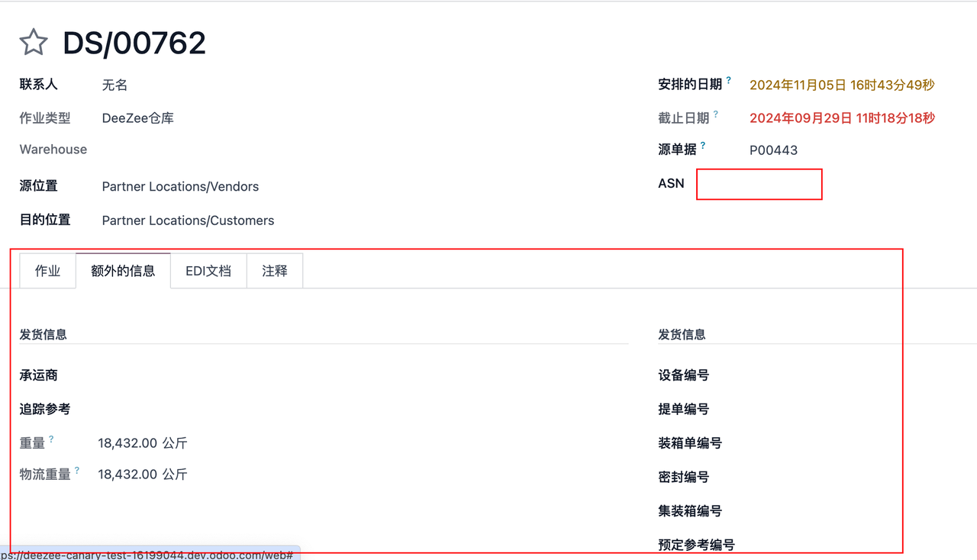Select the 额外的信息 tab
This screenshot has height=560, width=977.
[x=123, y=271]
